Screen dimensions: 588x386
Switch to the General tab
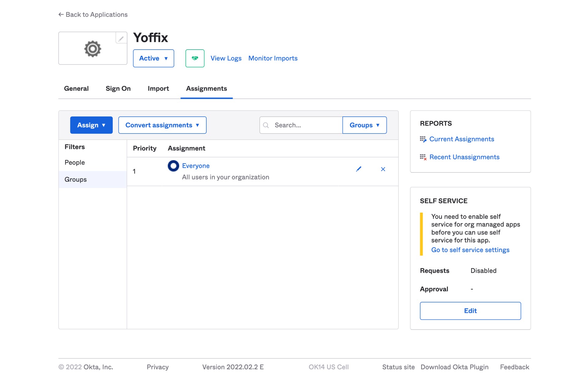point(76,89)
